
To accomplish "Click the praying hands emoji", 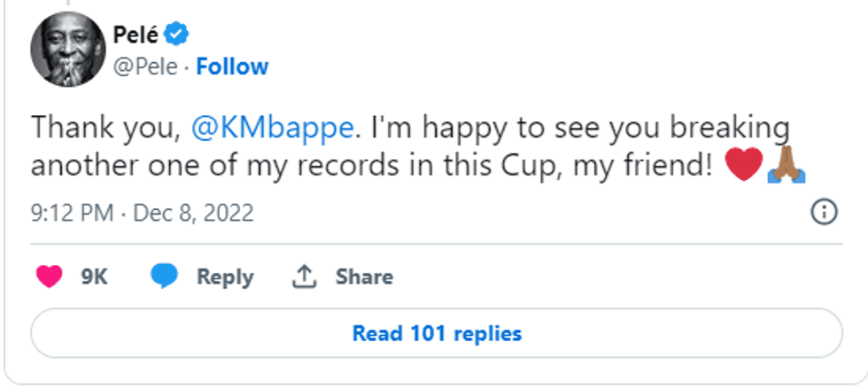I will (x=786, y=165).
